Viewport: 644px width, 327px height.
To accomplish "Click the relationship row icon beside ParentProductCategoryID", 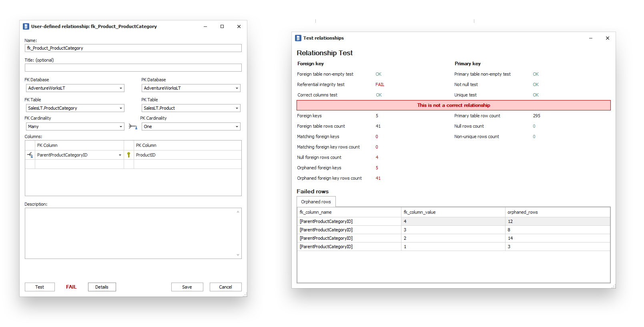I will (30, 155).
